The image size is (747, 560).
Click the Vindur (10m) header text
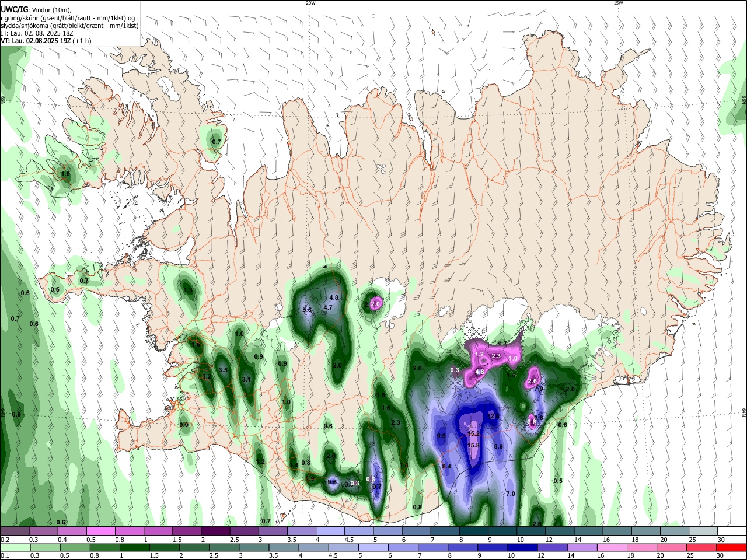[51, 9]
